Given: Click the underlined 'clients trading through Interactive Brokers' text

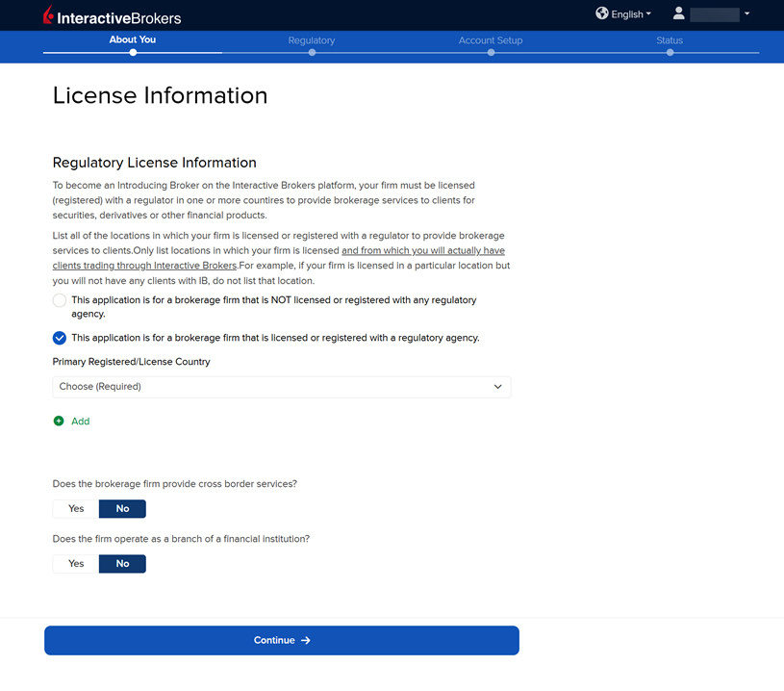Looking at the screenshot, I should tap(144, 266).
